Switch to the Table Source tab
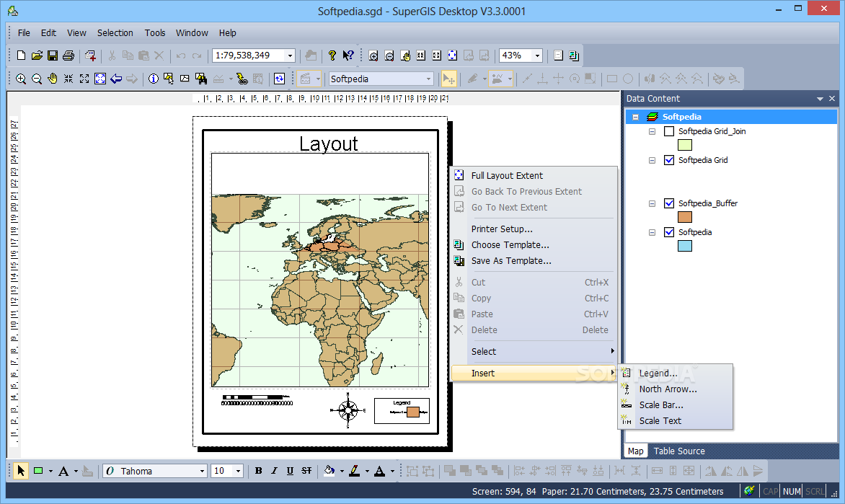 click(679, 451)
